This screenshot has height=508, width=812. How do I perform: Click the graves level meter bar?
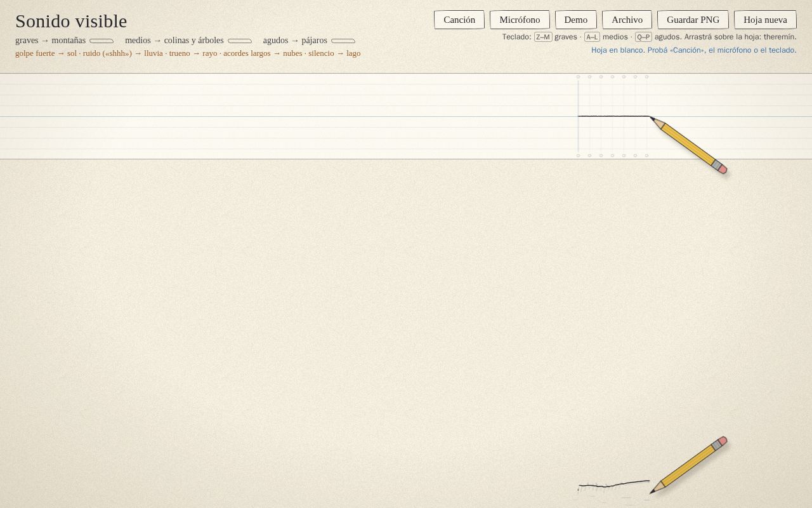click(x=101, y=41)
